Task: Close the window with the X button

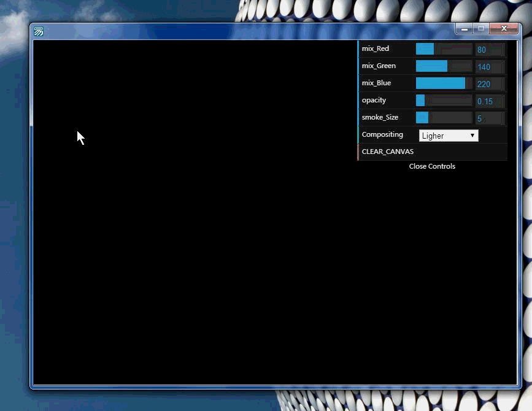Action: tap(504, 28)
